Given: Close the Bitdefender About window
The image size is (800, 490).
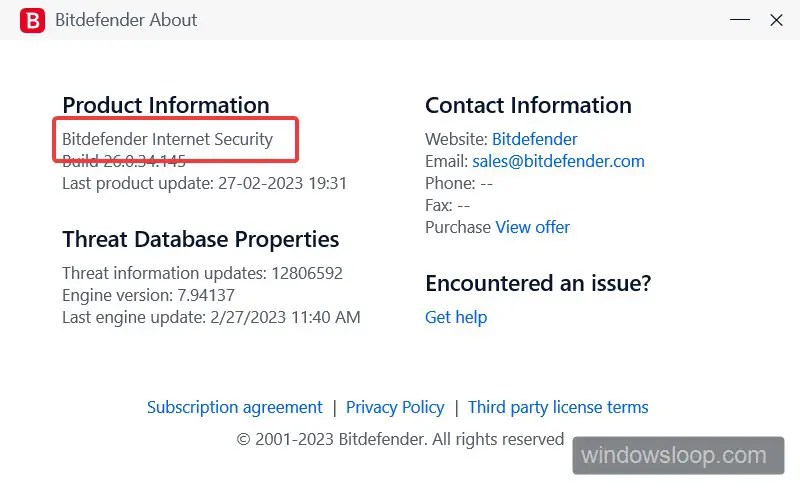Looking at the screenshot, I should pos(776,20).
